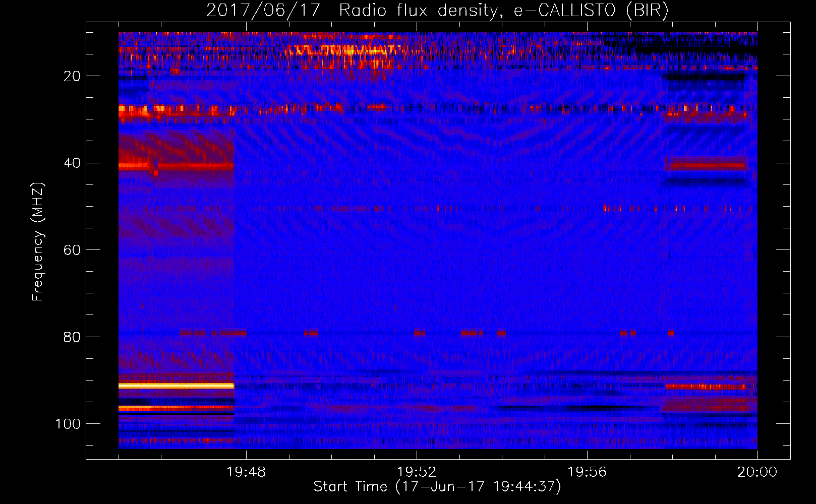Image resolution: width=816 pixels, height=504 pixels.
Task: Click the '20:00' time tick label
Action: click(x=757, y=472)
